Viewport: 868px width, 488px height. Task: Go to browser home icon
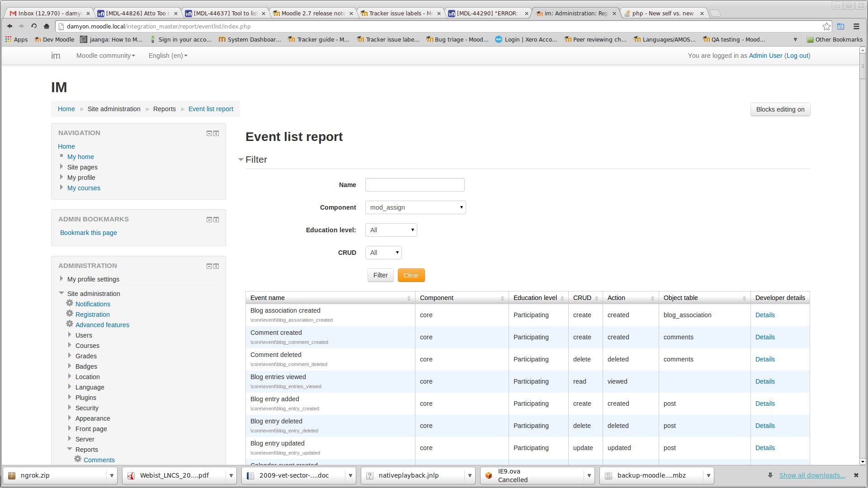click(x=46, y=26)
